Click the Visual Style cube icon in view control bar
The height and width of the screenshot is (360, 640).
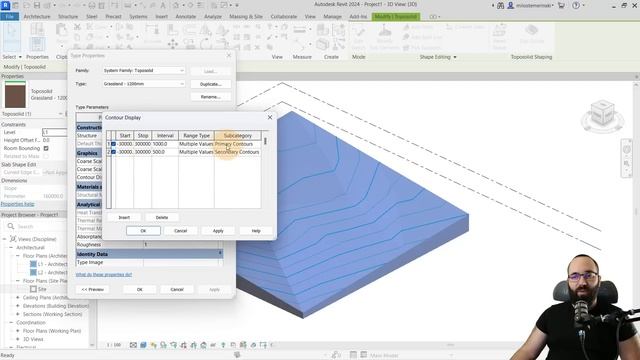click(143, 345)
